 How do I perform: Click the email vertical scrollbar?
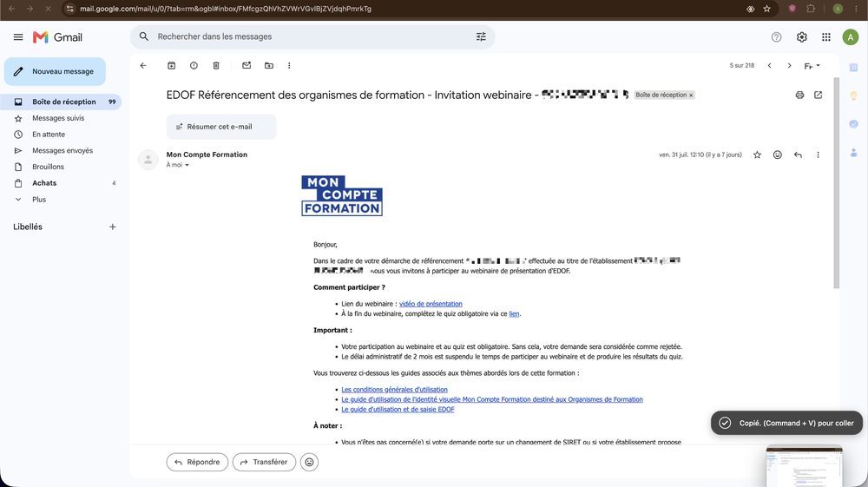tap(837, 182)
